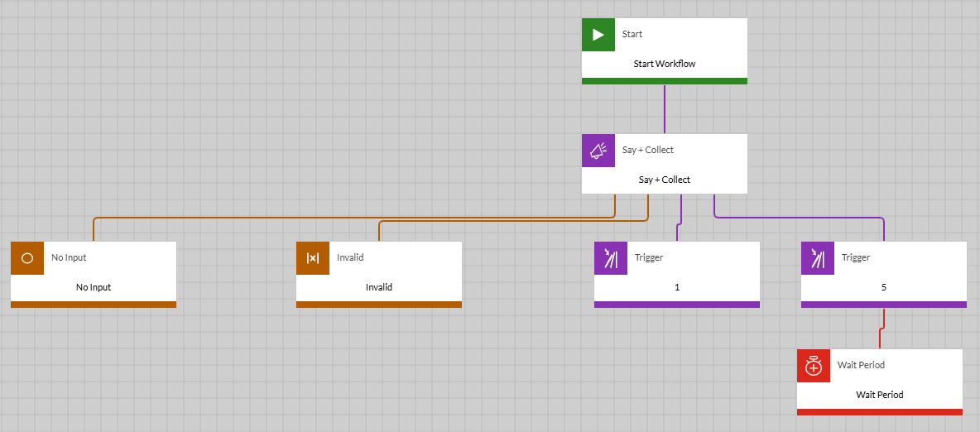Click the 'Say + Collect' header title
The height and width of the screenshot is (432, 980).
pos(648,151)
